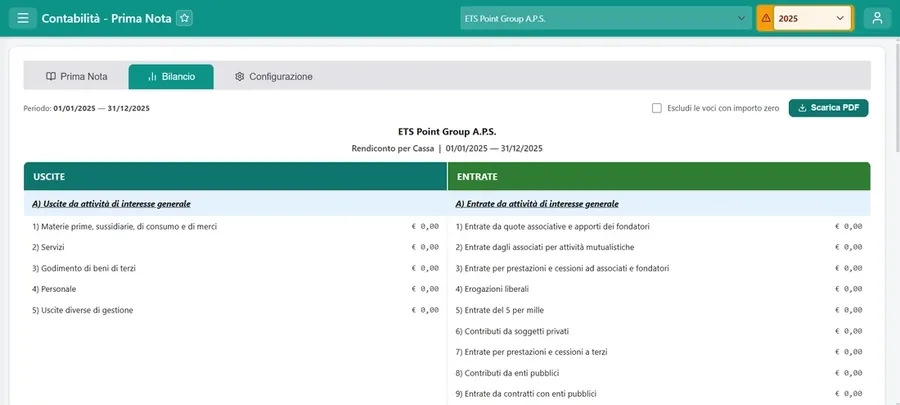Click the ENTRATE column header
This screenshot has width=900, height=405.
coord(659,177)
